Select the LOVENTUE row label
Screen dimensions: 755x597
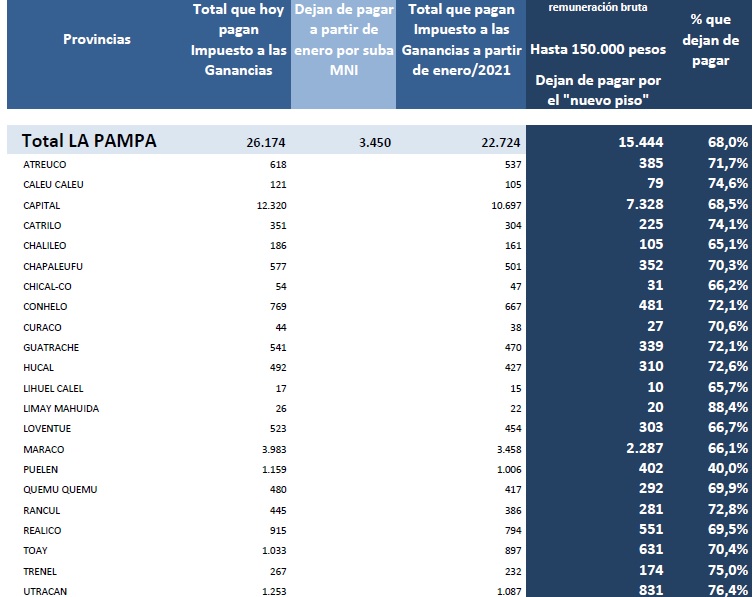(x=47, y=429)
